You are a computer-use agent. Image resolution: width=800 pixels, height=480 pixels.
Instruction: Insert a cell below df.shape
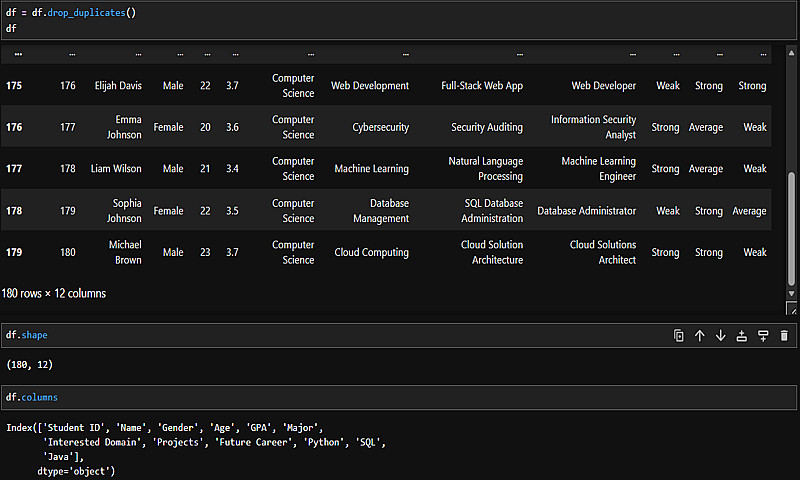pyautogui.click(x=763, y=336)
